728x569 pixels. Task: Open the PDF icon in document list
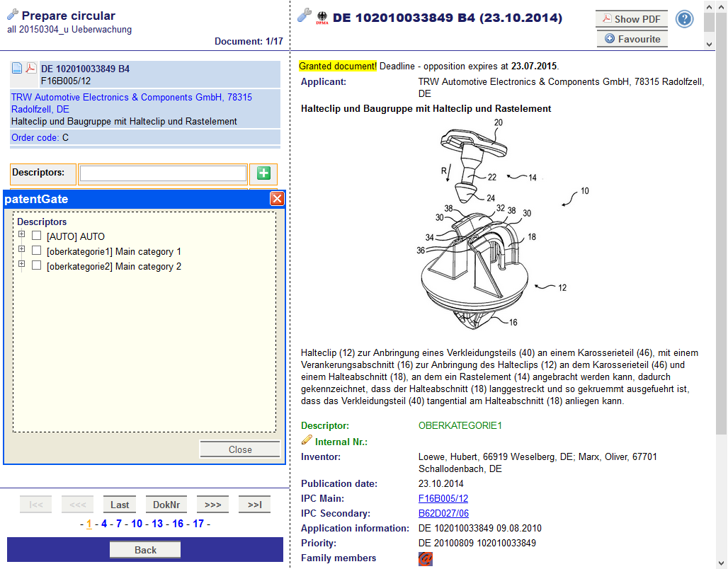click(x=30, y=68)
